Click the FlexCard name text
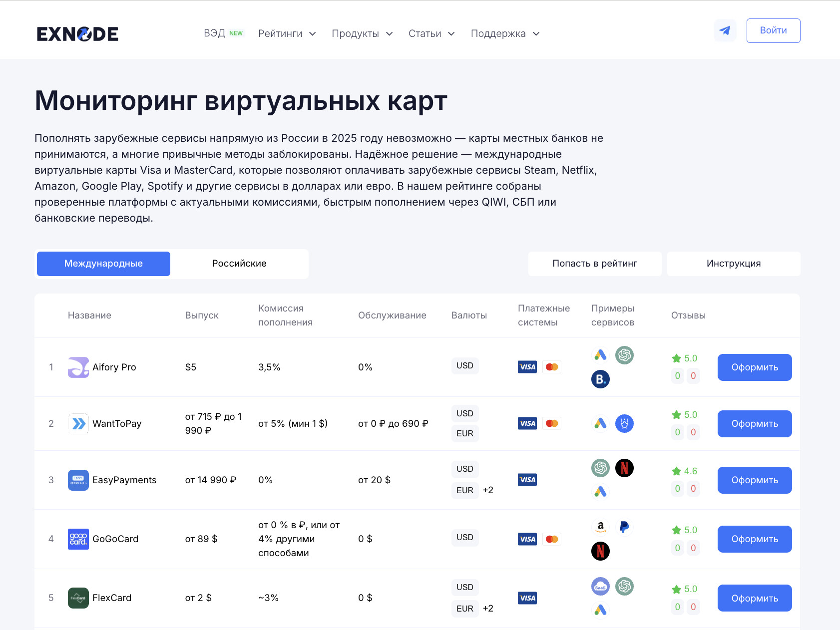Image resolution: width=840 pixels, height=630 pixels. pos(112,598)
